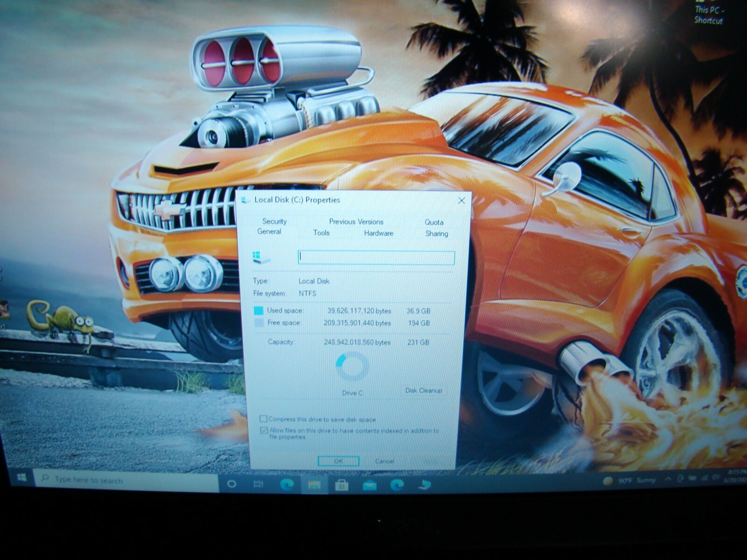Switch to the Security tab
The image size is (747, 560).
(x=274, y=221)
